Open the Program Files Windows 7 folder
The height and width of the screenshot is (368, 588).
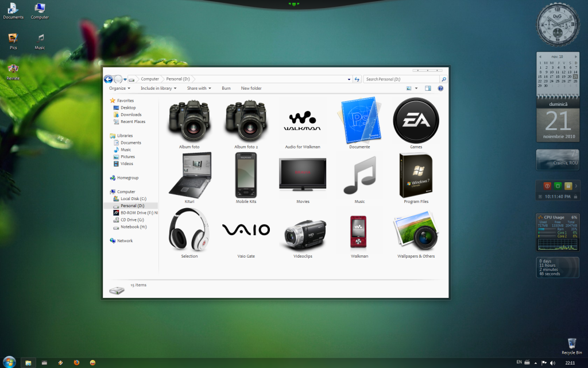(x=416, y=175)
